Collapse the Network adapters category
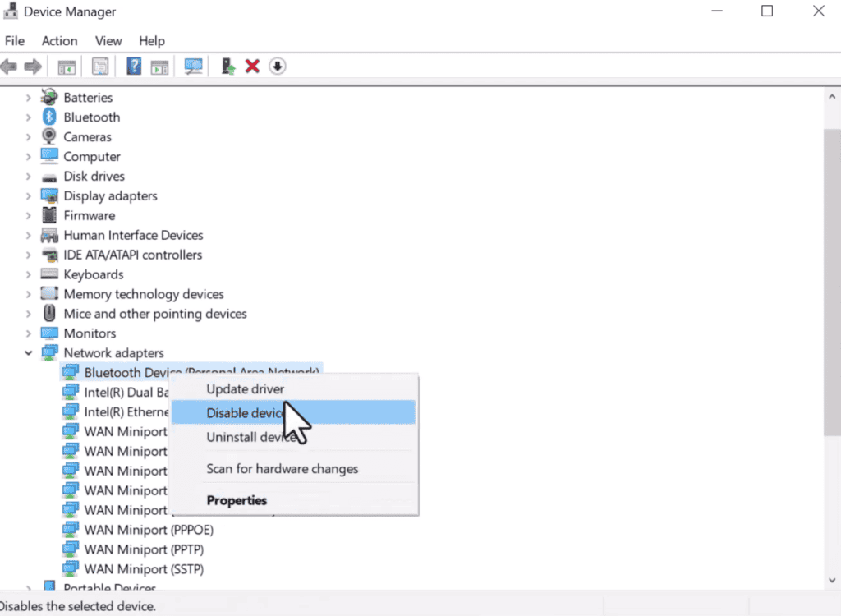Viewport: 841px width, 616px height. tap(29, 352)
